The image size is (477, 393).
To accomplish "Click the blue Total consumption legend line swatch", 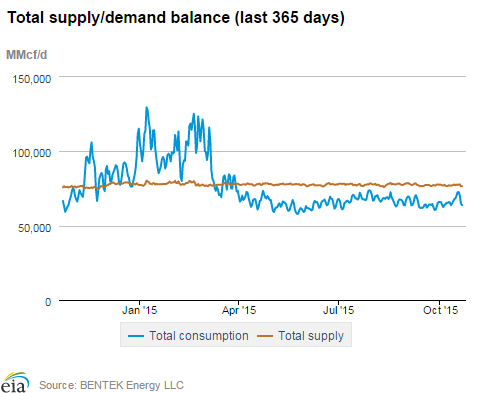I will pyautogui.click(x=136, y=336).
